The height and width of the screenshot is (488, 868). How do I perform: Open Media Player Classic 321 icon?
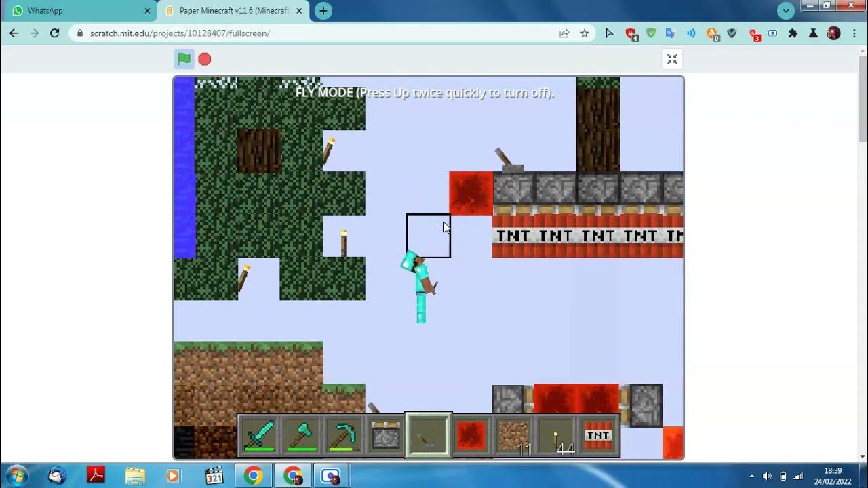pos(214,475)
